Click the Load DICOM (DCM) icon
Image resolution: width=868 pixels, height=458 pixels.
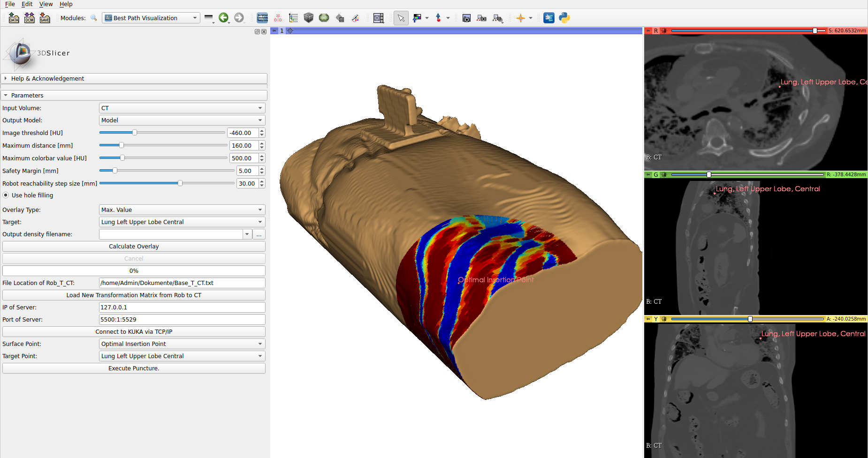click(x=29, y=18)
